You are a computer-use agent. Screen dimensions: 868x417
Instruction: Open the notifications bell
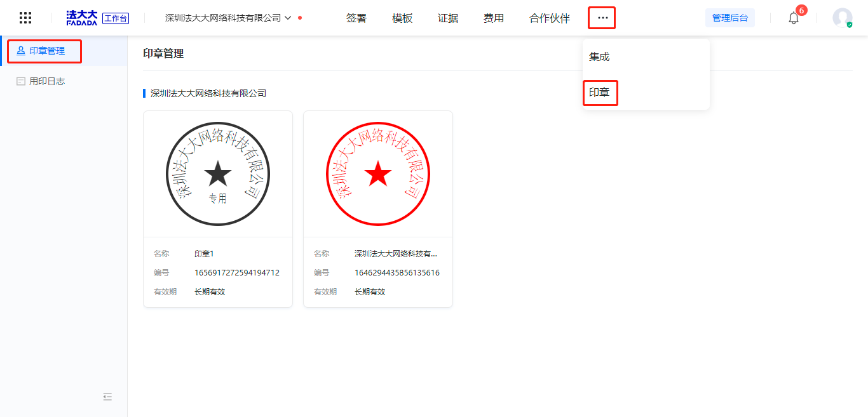tap(794, 18)
